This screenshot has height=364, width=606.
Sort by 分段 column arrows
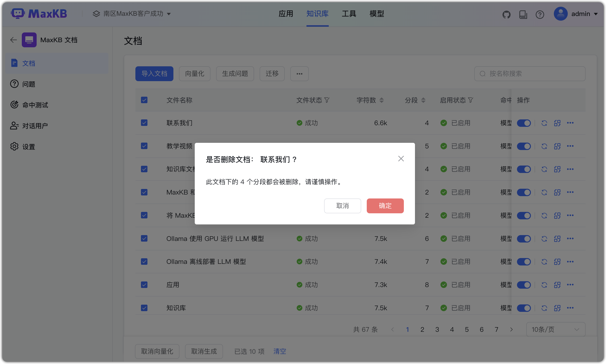(x=423, y=100)
